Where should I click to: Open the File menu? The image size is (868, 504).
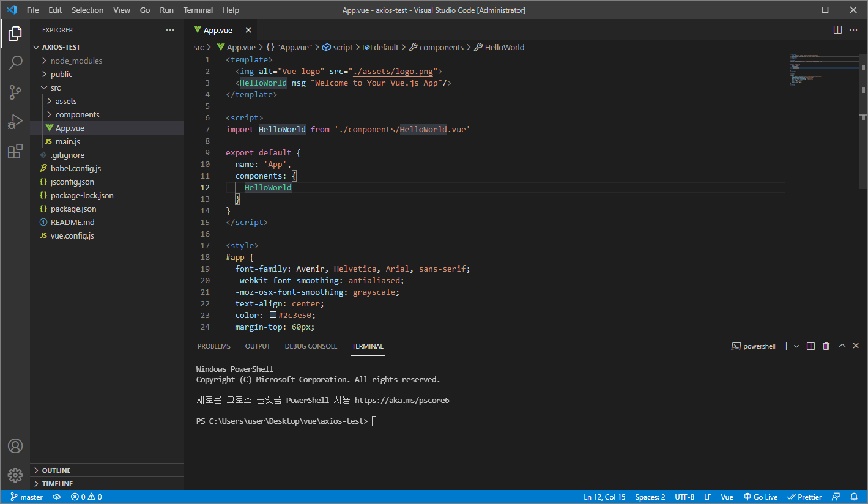click(x=32, y=10)
